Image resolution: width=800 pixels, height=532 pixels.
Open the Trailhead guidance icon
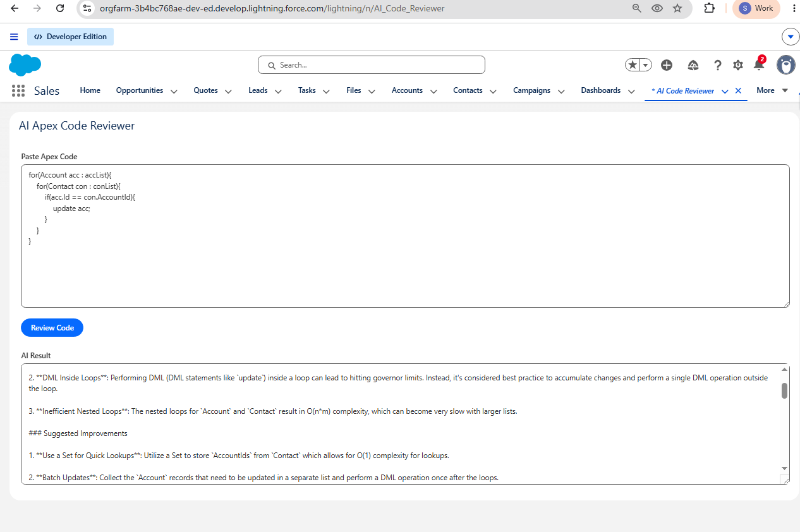click(693, 65)
